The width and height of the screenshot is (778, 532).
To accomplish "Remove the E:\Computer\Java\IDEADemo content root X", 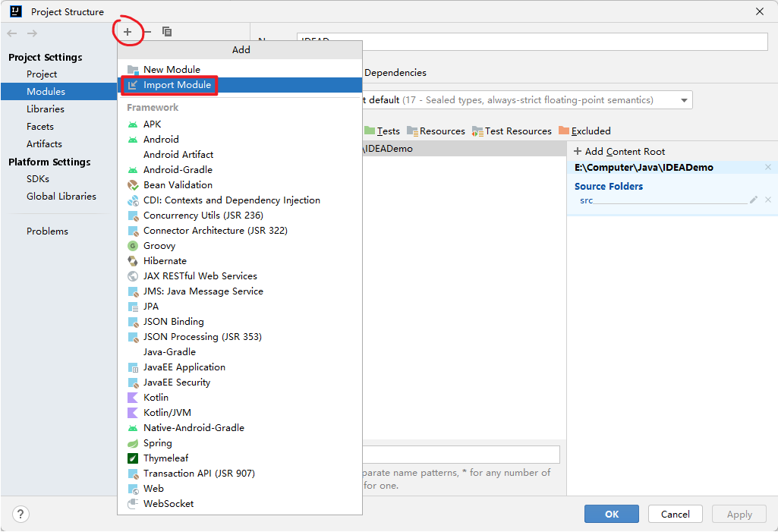I will tap(768, 167).
